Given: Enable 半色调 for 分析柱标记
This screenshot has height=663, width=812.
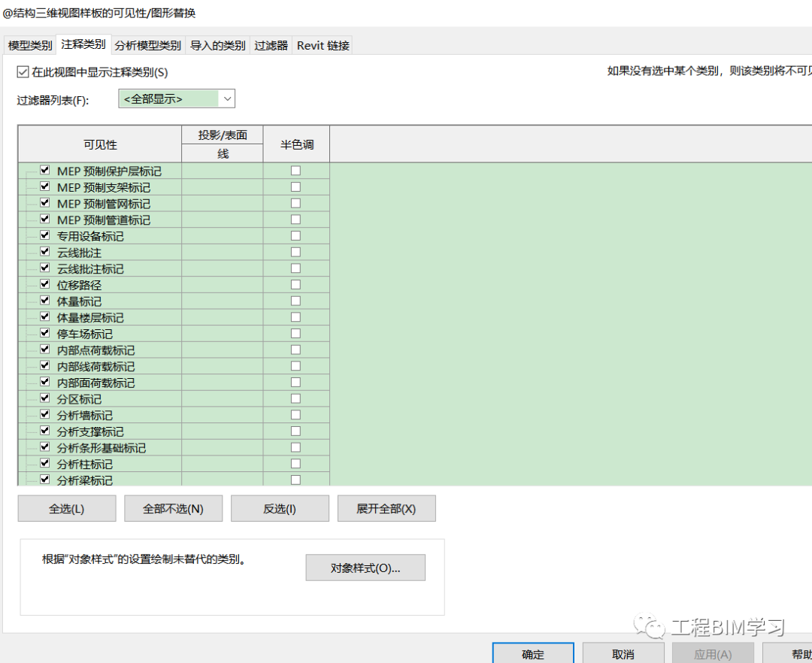Looking at the screenshot, I should click(x=295, y=464).
